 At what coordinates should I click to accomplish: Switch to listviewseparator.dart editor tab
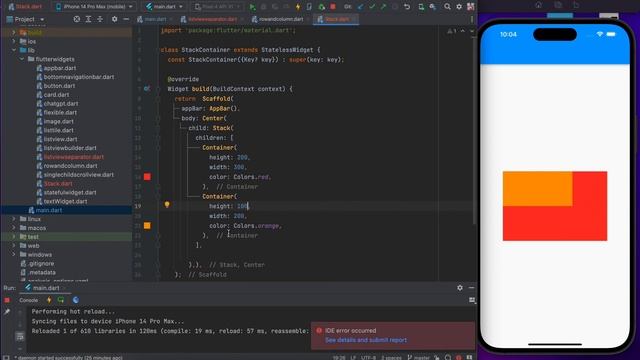211,19
